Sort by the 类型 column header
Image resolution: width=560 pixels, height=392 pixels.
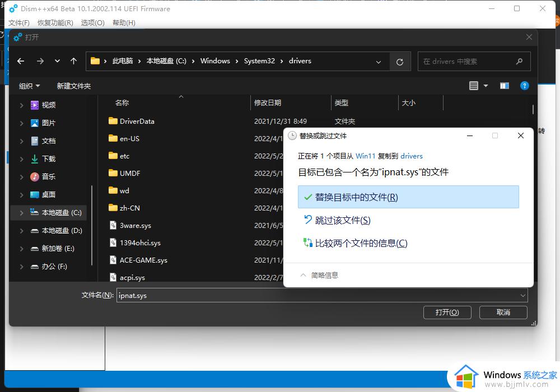(342, 103)
